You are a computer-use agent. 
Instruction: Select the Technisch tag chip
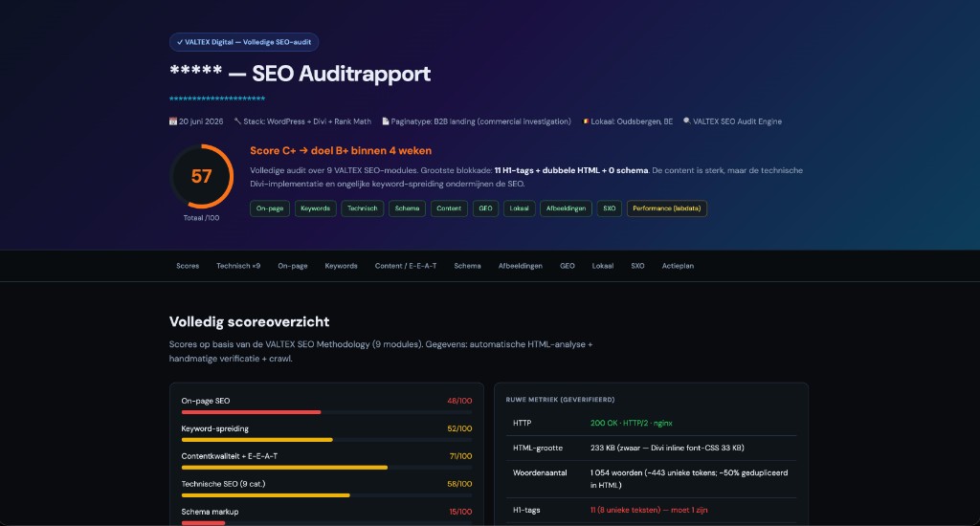(363, 208)
